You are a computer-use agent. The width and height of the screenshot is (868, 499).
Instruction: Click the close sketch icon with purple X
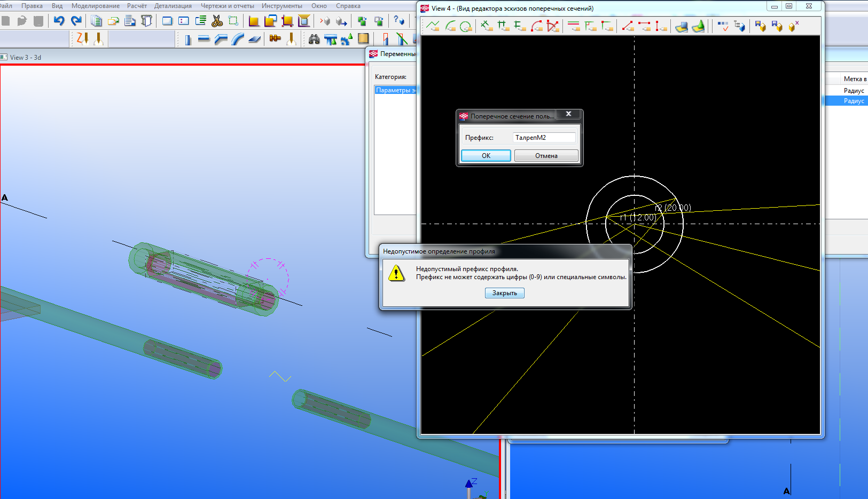pyautogui.click(x=794, y=26)
